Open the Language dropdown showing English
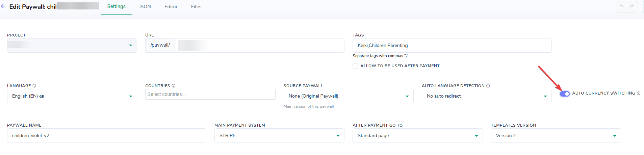644x155 pixels. 72,96
